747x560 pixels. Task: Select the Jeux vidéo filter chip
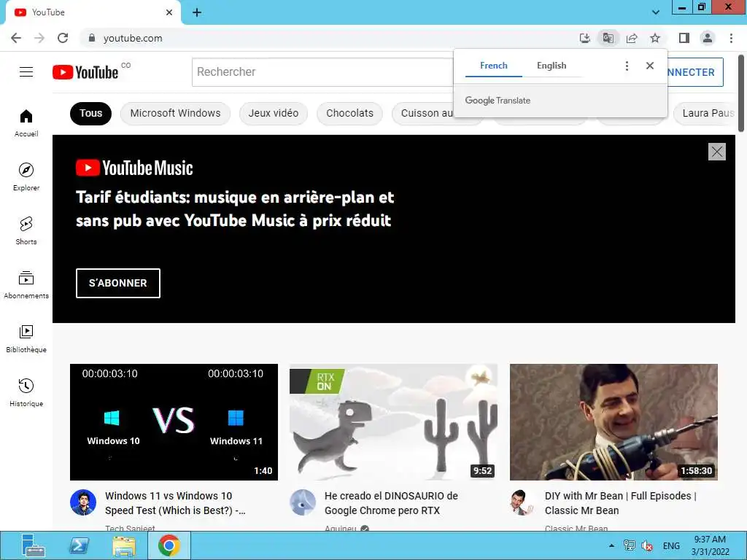click(274, 113)
